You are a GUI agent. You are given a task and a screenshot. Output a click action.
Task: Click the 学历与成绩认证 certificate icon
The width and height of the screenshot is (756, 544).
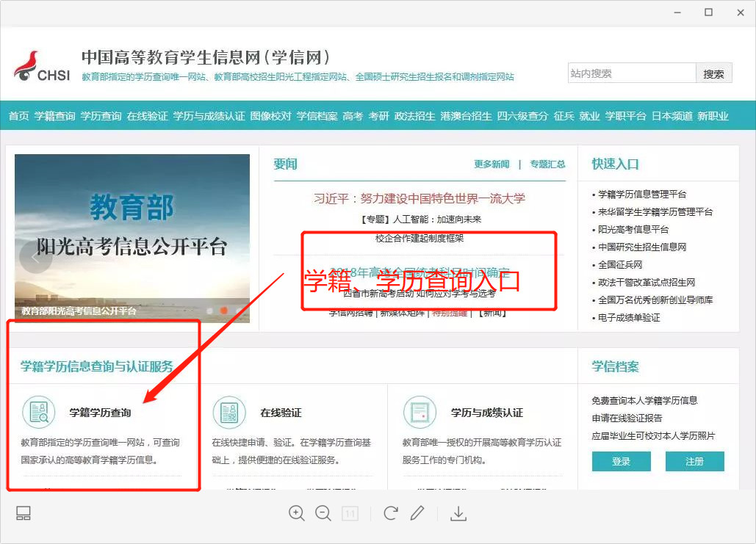tap(420, 412)
